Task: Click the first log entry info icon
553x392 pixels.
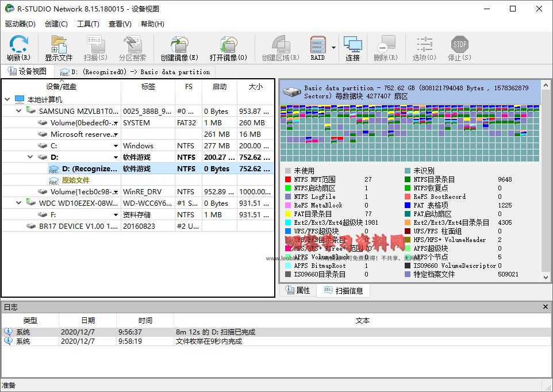Action: [8, 332]
